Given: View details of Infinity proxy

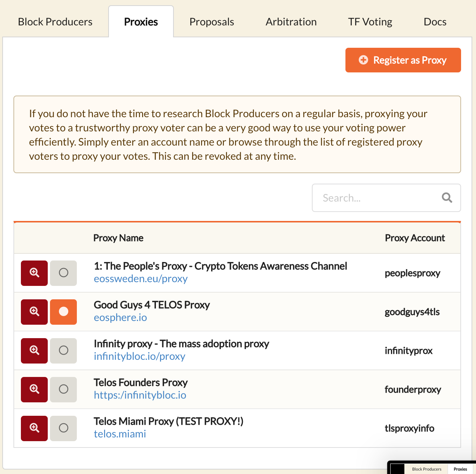Looking at the screenshot, I should point(34,350).
